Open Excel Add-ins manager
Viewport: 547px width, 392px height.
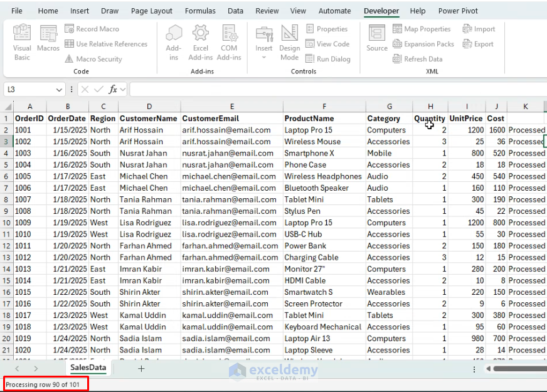coord(200,42)
